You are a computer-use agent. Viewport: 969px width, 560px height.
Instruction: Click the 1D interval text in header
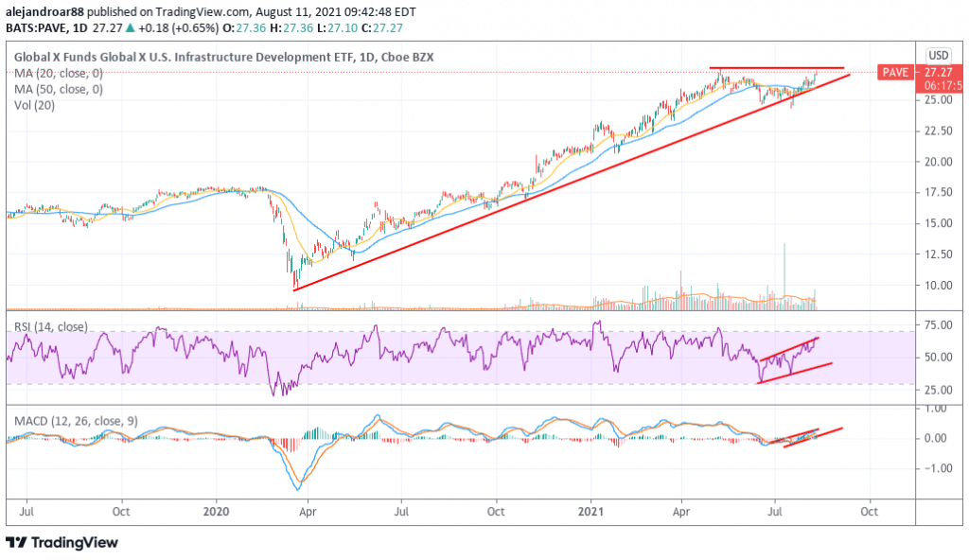click(80, 27)
